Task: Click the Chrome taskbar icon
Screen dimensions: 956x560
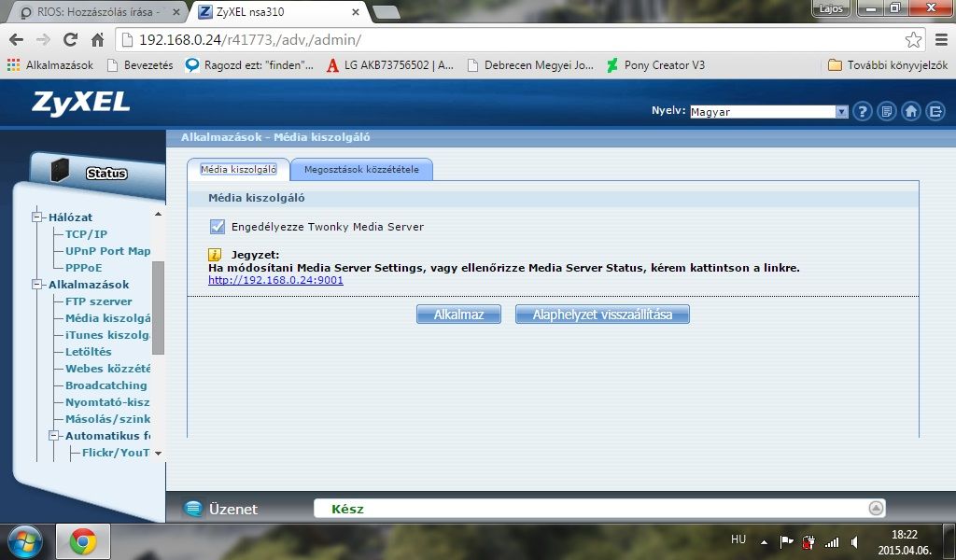Action: [x=83, y=541]
